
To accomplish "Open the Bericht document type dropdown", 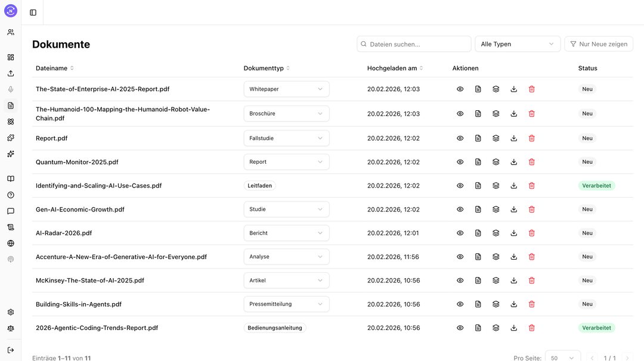I will (x=286, y=233).
